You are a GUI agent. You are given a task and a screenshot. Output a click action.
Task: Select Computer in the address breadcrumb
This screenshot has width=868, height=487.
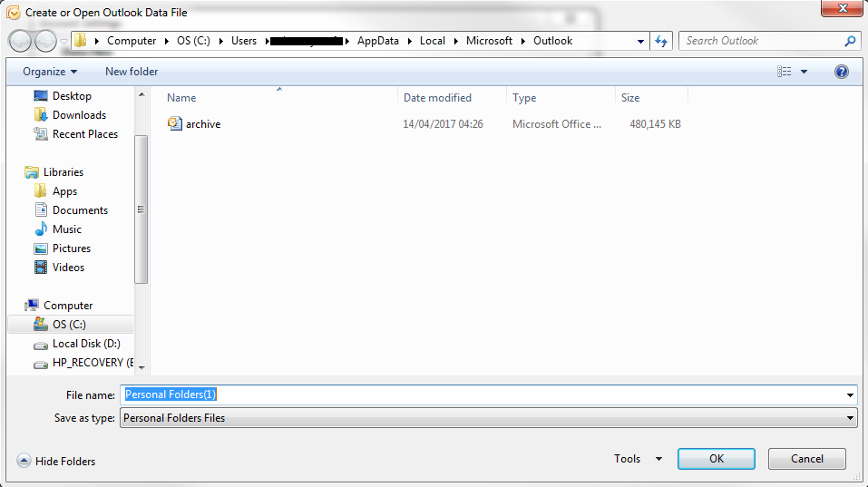(132, 41)
